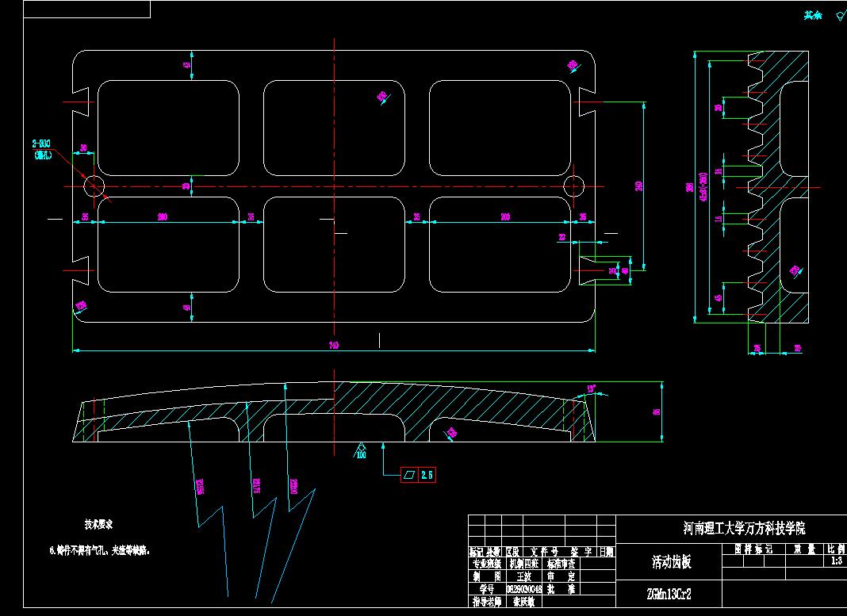Select the scale value 1:3

tap(837, 561)
